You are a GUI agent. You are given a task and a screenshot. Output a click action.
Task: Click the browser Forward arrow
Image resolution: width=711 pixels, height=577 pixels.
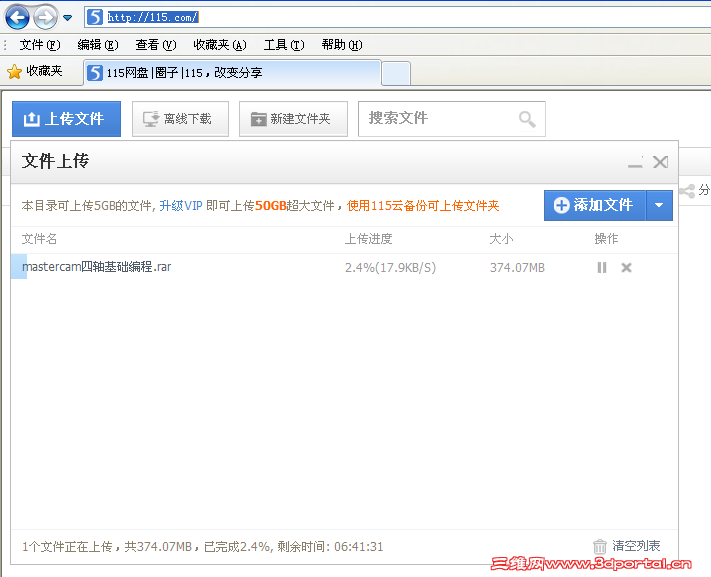[x=45, y=18]
